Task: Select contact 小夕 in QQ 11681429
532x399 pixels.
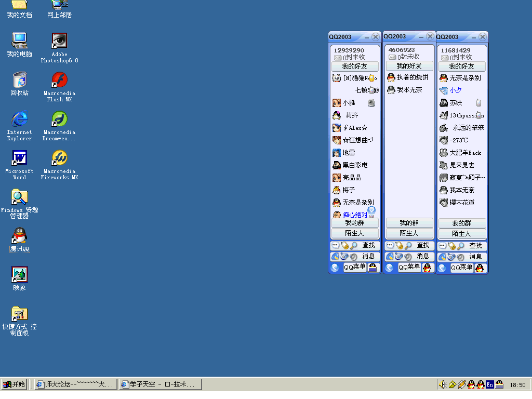Action: coord(456,90)
